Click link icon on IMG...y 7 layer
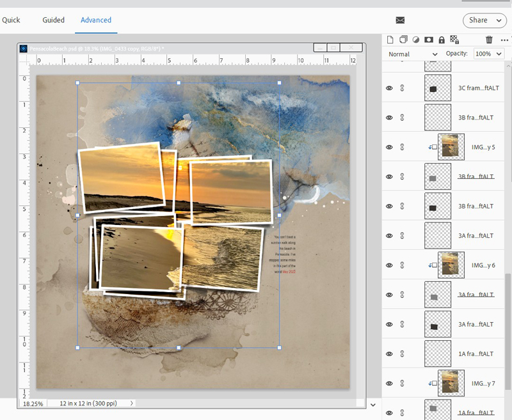 pos(402,383)
